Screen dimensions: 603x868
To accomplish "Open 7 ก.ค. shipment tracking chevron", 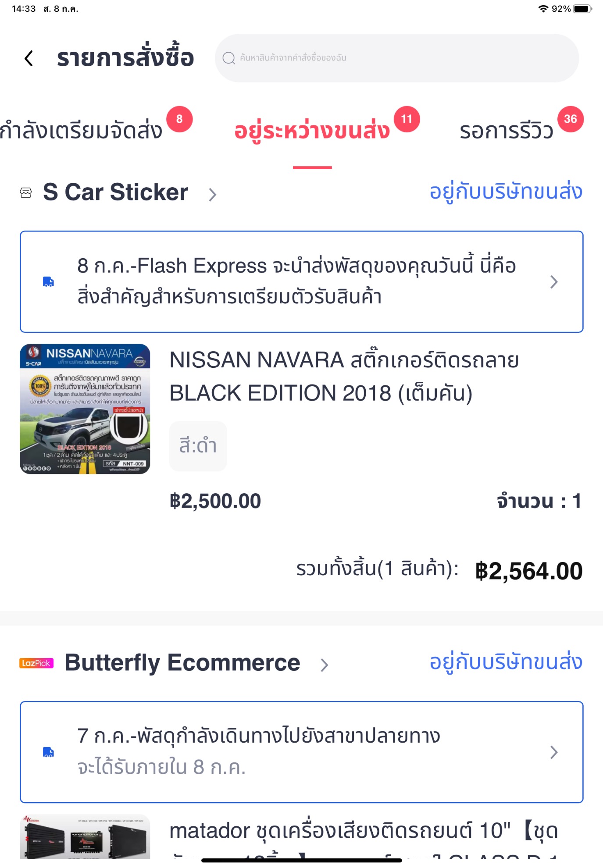I will [x=554, y=752].
